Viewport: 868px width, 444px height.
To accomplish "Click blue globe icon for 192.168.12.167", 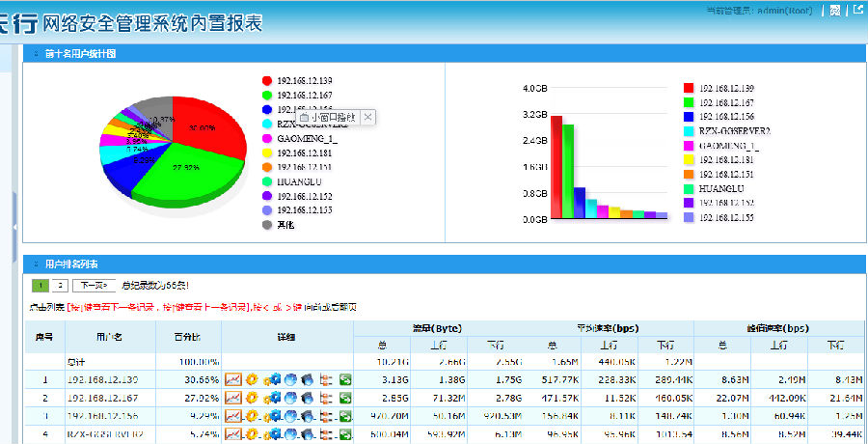I will click(x=290, y=398).
